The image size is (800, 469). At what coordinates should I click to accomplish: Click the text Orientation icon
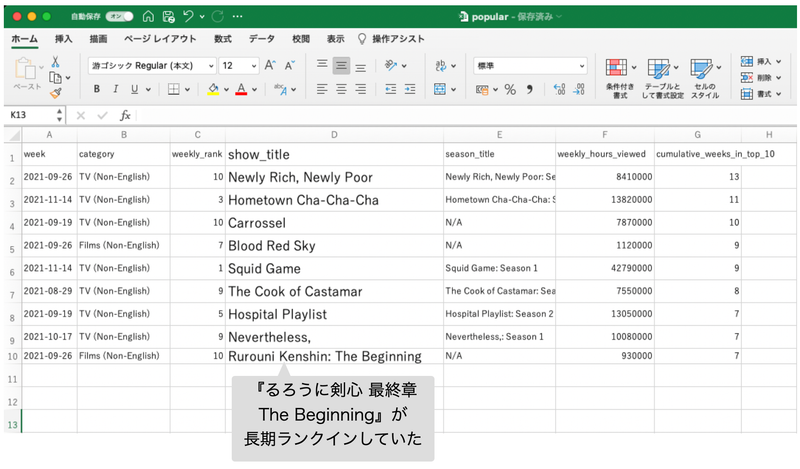point(391,65)
